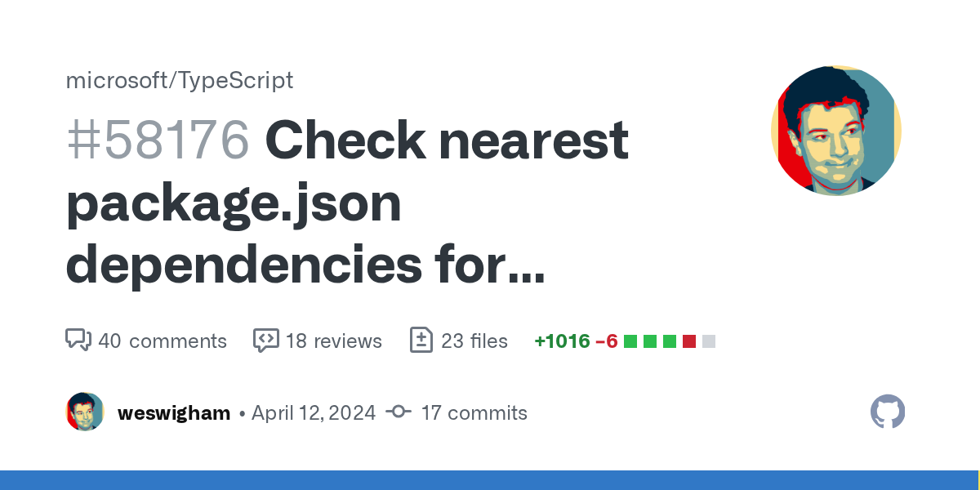Open the microsoft/TypeScript repository link
This screenshot has height=490, width=980.
coord(179,80)
